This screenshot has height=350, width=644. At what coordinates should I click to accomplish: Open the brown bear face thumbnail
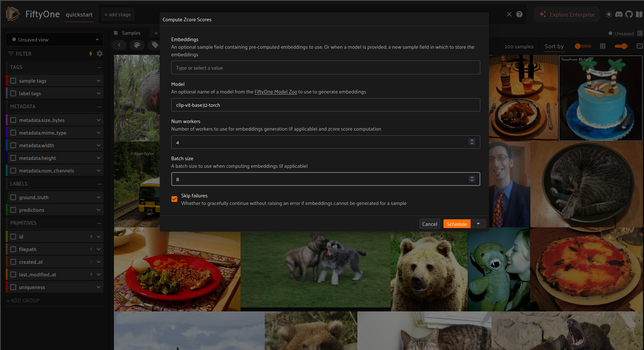[429, 271]
